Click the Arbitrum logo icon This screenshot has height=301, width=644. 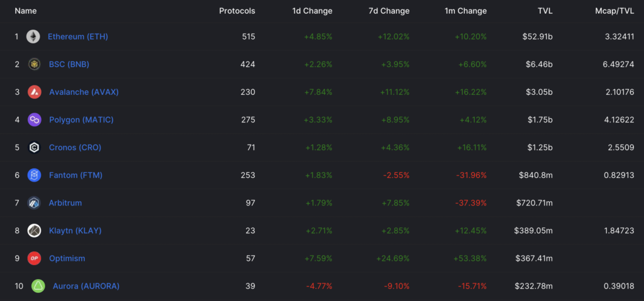coord(35,203)
